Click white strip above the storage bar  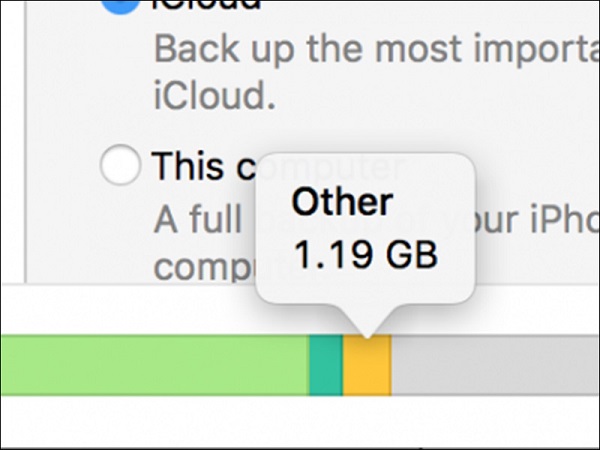coord(130,312)
